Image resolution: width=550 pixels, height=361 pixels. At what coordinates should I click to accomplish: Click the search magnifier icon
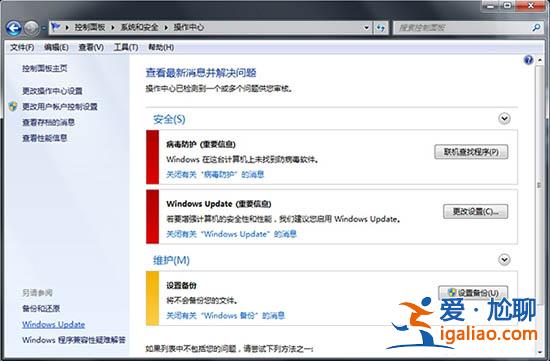pos(536,28)
